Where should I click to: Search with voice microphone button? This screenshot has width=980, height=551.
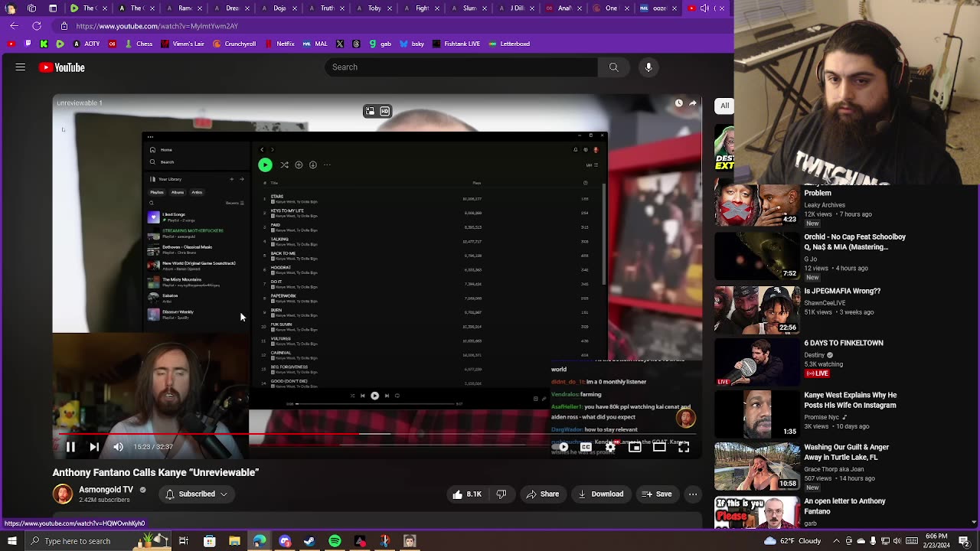click(x=648, y=67)
